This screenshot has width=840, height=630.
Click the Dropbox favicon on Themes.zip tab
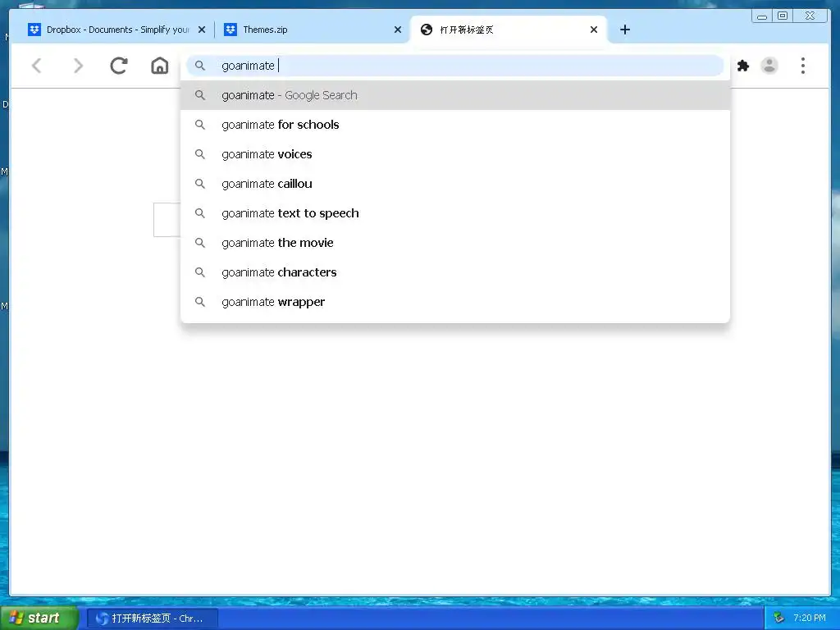pos(231,30)
